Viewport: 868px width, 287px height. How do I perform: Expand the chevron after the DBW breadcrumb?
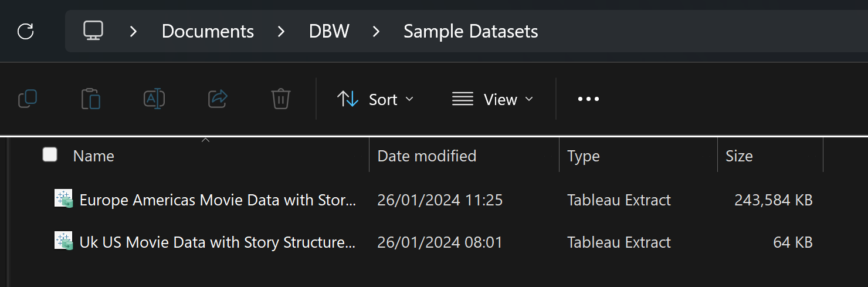click(x=377, y=31)
